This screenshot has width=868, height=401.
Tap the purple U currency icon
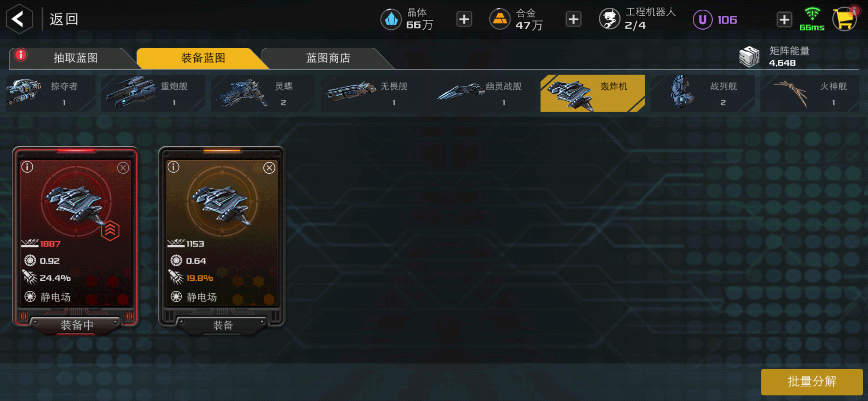pos(703,20)
